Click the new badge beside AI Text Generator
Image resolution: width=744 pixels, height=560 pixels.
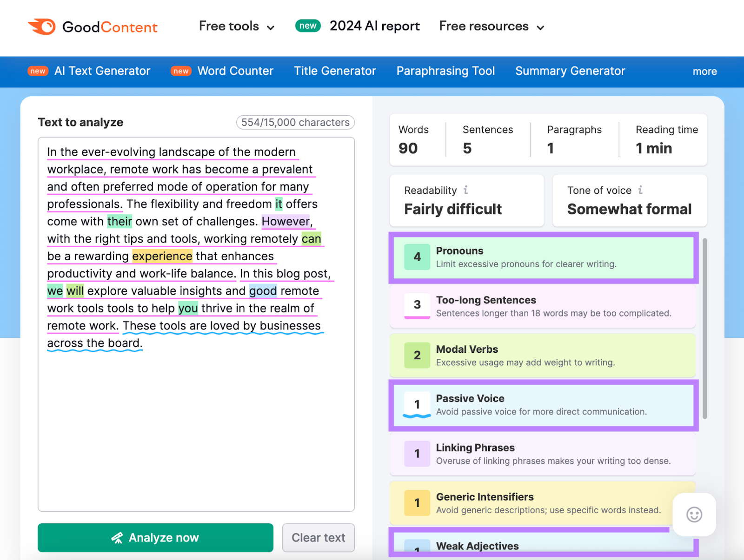coord(38,71)
